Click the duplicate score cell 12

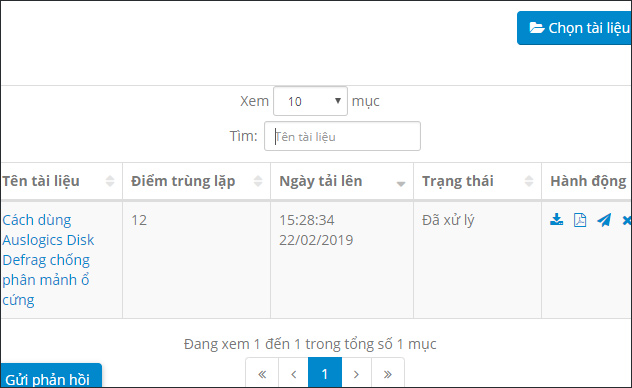[196, 260]
